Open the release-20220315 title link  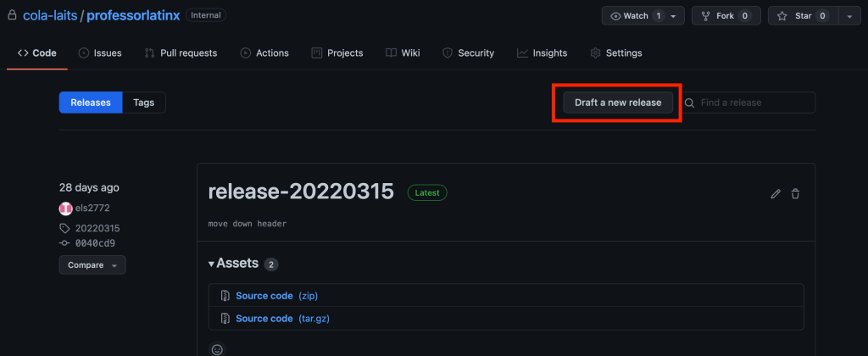pyautogui.click(x=301, y=192)
